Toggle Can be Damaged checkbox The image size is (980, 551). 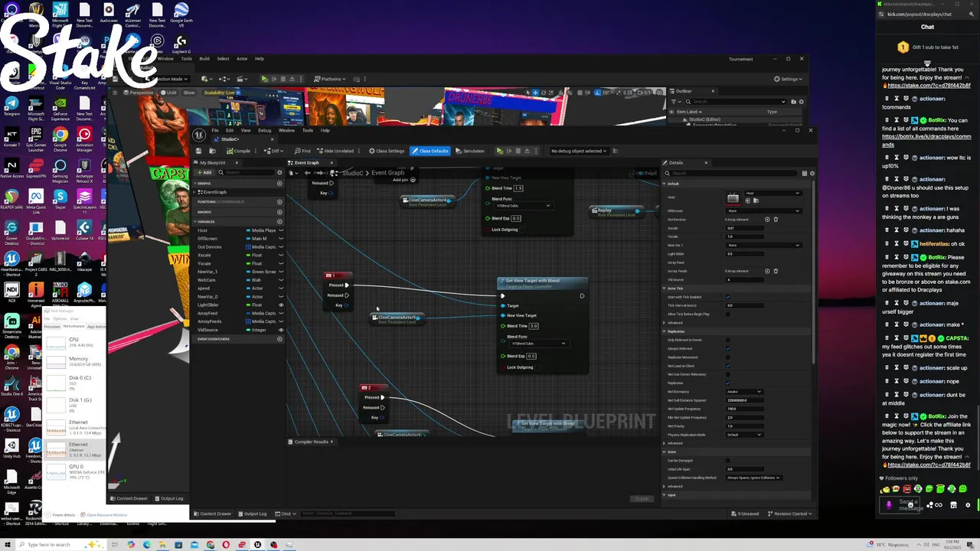(728, 461)
